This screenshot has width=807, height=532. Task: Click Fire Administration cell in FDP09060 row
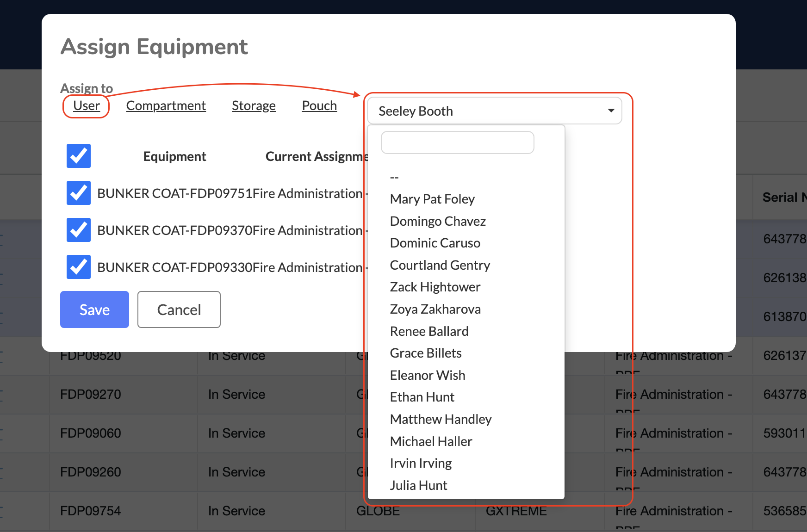tap(674, 433)
